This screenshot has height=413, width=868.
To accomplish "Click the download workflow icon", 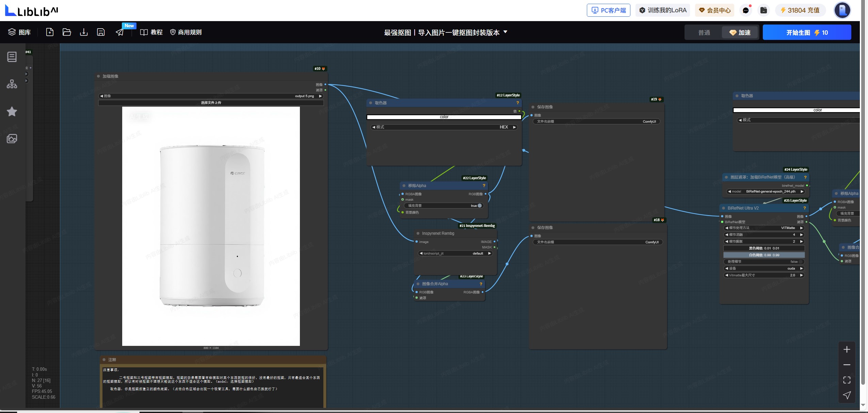I will point(84,32).
